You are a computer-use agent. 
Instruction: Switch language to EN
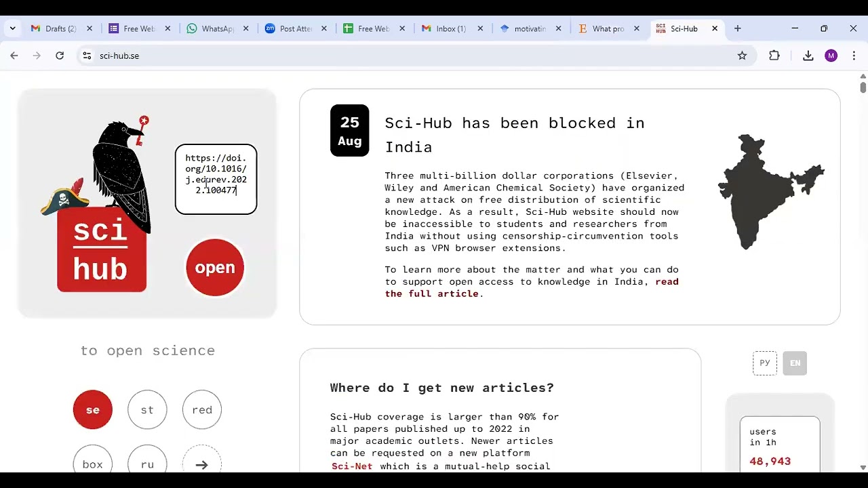(795, 363)
